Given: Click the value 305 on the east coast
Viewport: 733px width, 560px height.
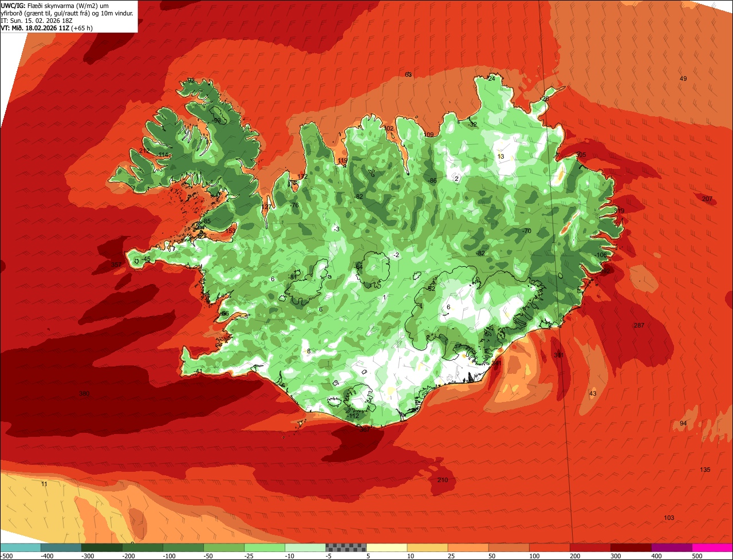Looking at the screenshot, I should [581, 155].
